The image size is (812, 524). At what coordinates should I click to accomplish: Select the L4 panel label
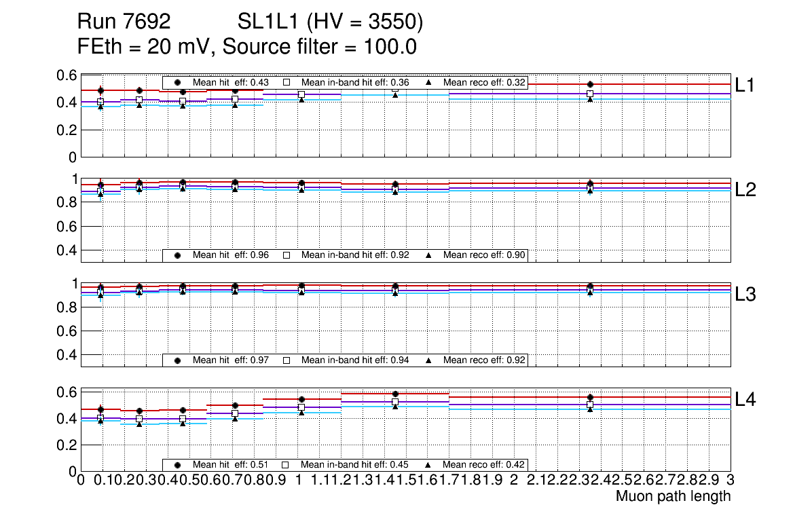click(746, 399)
